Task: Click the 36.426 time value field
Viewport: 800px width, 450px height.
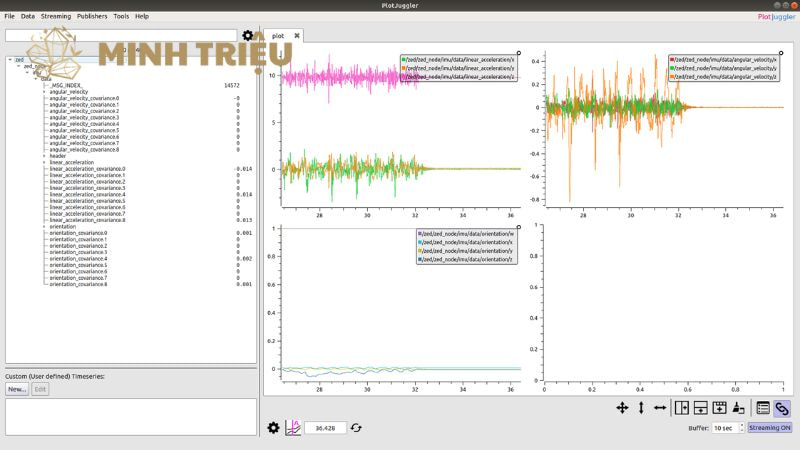Action: coord(325,428)
